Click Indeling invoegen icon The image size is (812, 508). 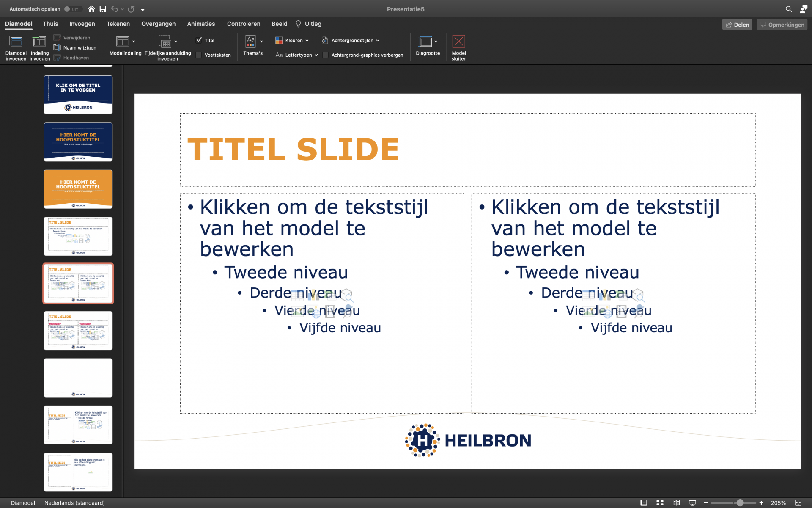pos(39,41)
